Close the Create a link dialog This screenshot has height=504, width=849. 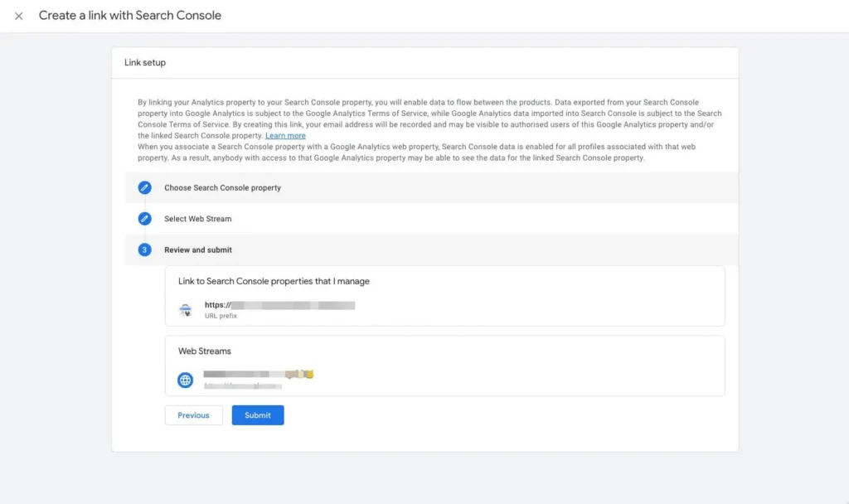coord(18,15)
